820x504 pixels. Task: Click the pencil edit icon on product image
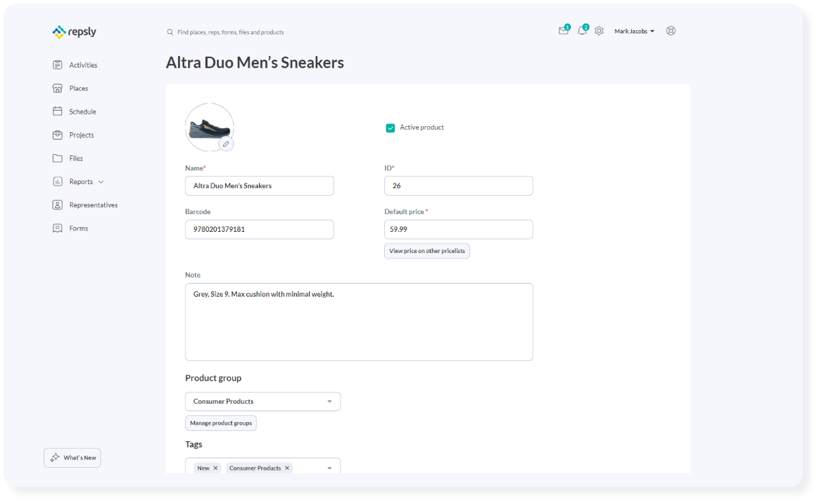[x=226, y=144]
